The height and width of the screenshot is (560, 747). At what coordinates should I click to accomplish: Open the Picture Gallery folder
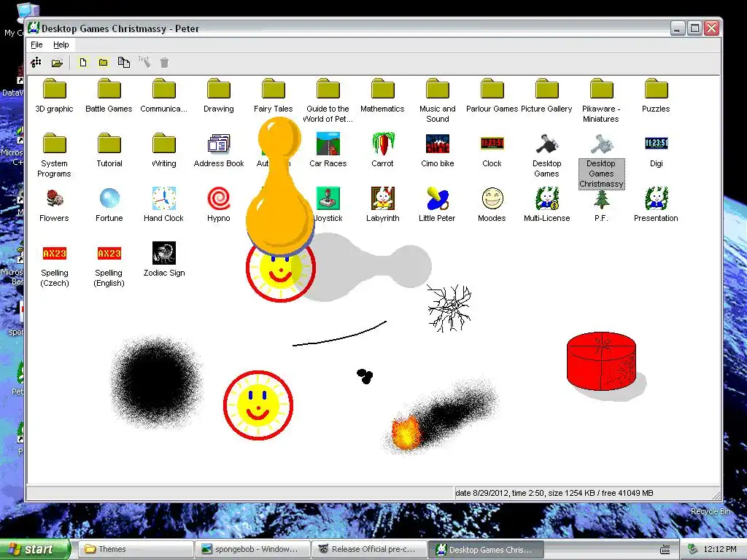[547, 89]
